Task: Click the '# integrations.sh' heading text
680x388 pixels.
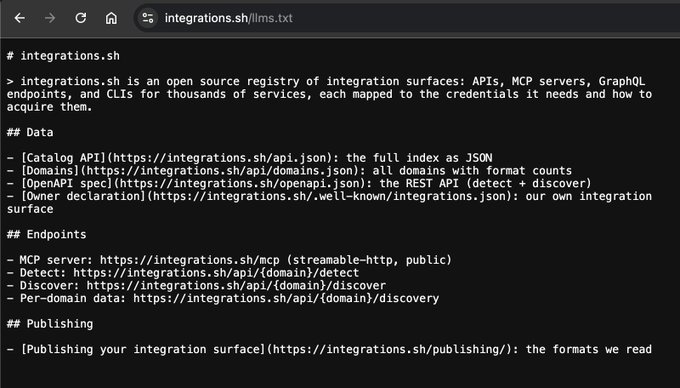Action: (63, 56)
